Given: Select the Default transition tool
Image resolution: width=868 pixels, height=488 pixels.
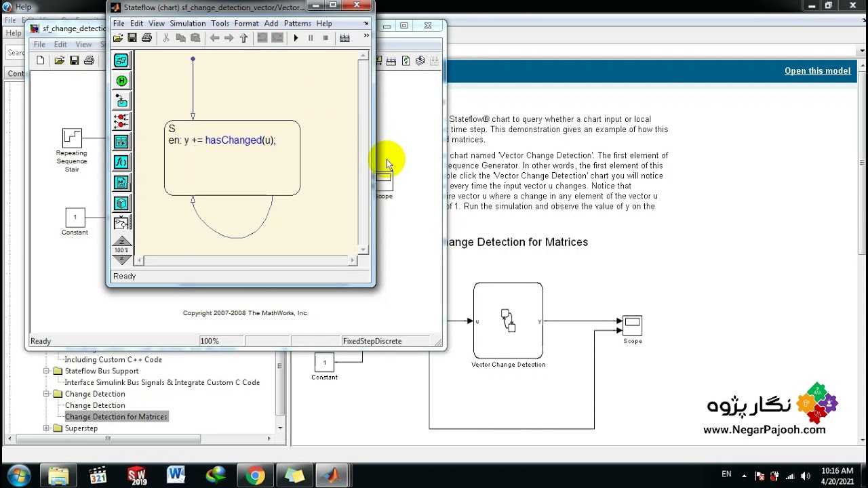Looking at the screenshot, I should 121,101.
